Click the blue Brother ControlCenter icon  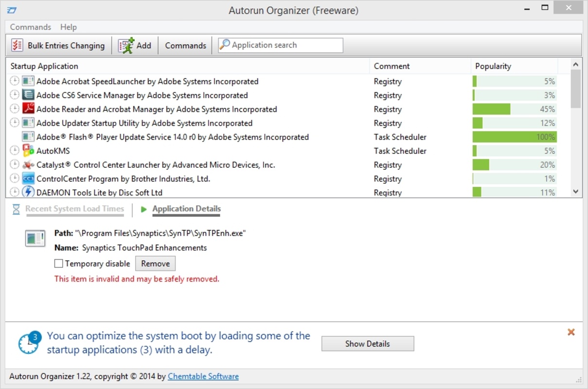(x=28, y=178)
